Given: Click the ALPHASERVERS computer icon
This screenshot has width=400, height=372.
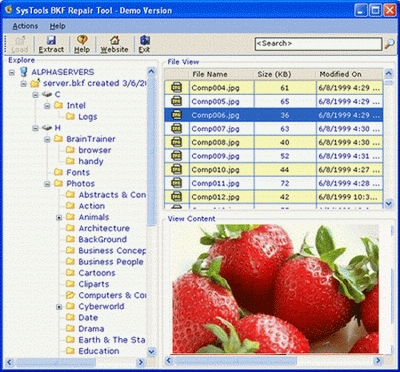Looking at the screenshot, I should pos(23,72).
